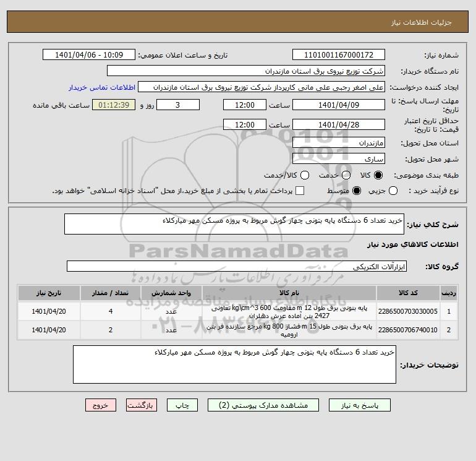Click unit عدد in row 1
This screenshot has width=476, height=461.
tap(171, 312)
